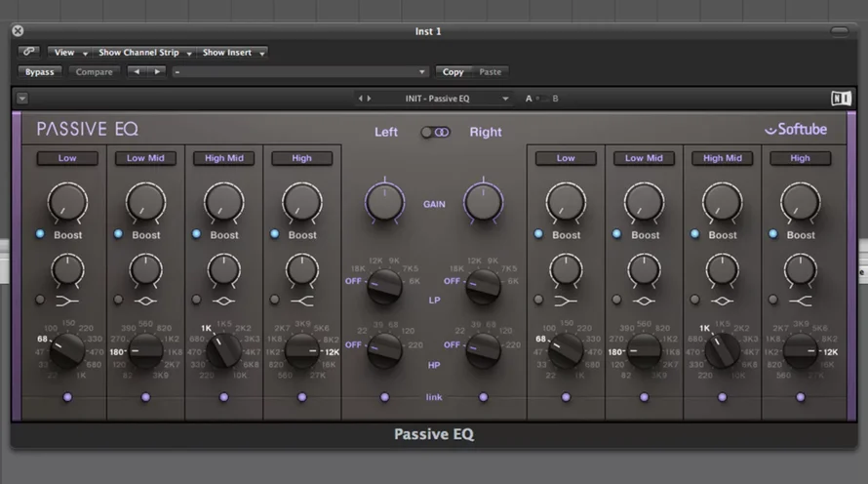
Task: Click the right channel High band button
Action: (x=801, y=158)
